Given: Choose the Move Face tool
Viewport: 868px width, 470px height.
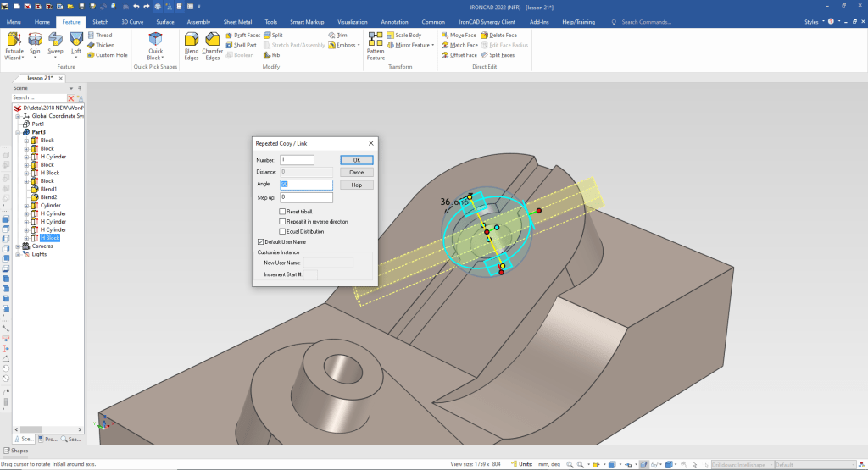Looking at the screenshot, I should coord(463,35).
